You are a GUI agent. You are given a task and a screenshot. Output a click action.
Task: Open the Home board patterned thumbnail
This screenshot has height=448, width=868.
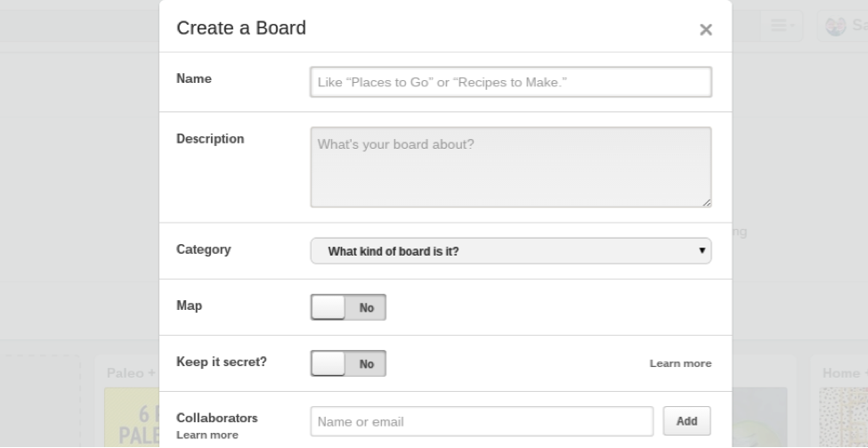tap(844, 417)
